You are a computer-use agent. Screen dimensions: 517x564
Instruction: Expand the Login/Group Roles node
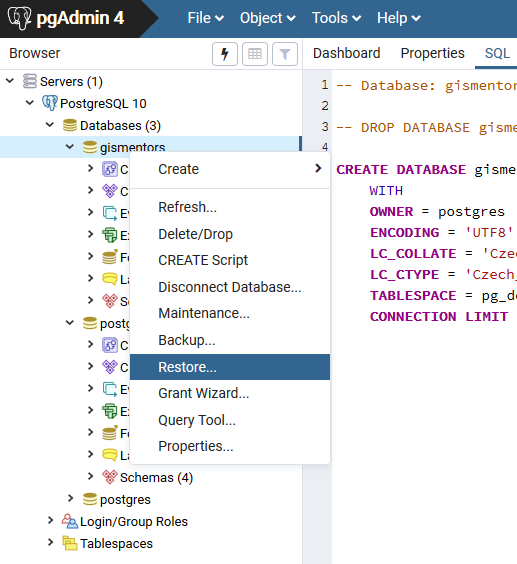pyautogui.click(x=50, y=520)
